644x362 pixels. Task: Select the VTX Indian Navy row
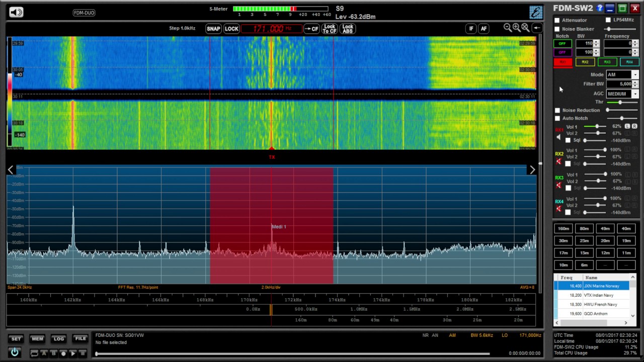591,295
